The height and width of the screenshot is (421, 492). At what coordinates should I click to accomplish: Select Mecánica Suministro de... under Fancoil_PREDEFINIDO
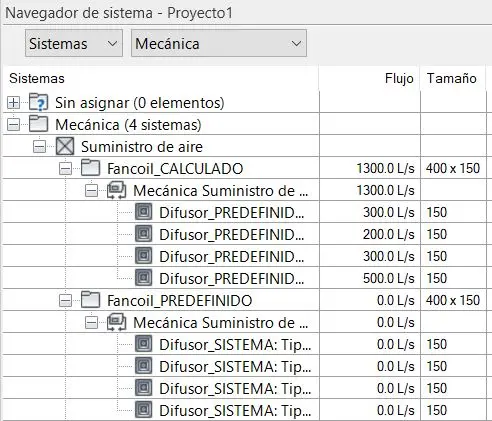click(x=220, y=323)
